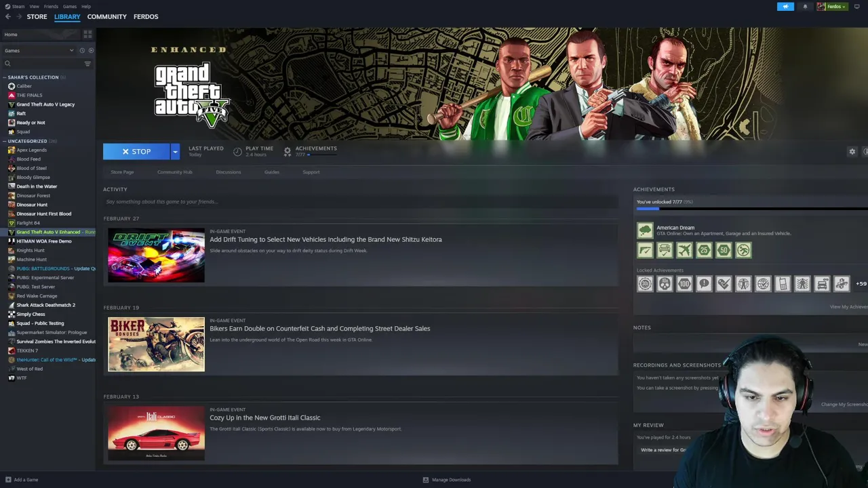Open the 25 badge achievement icon

(704, 251)
